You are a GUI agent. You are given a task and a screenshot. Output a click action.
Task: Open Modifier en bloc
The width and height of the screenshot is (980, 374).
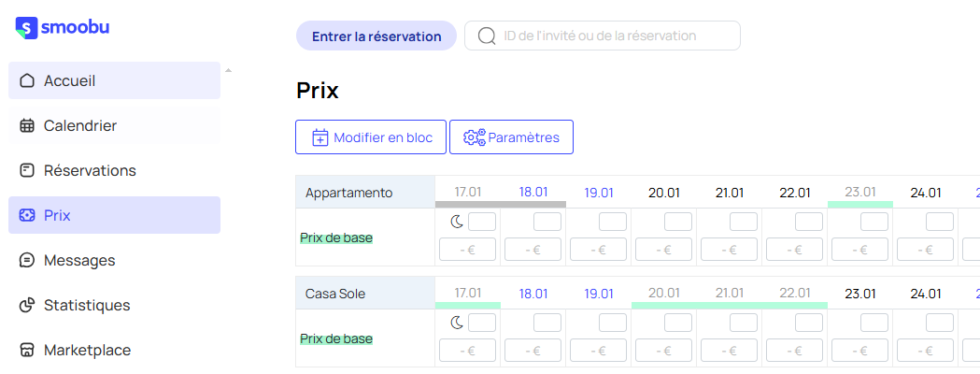pyautogui.click(x=371, y=137)
